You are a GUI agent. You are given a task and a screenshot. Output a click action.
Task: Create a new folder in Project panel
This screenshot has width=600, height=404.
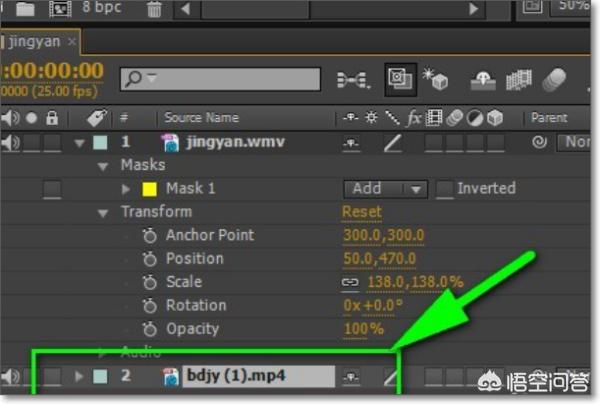pyautogui.click(x=25, y=8)
